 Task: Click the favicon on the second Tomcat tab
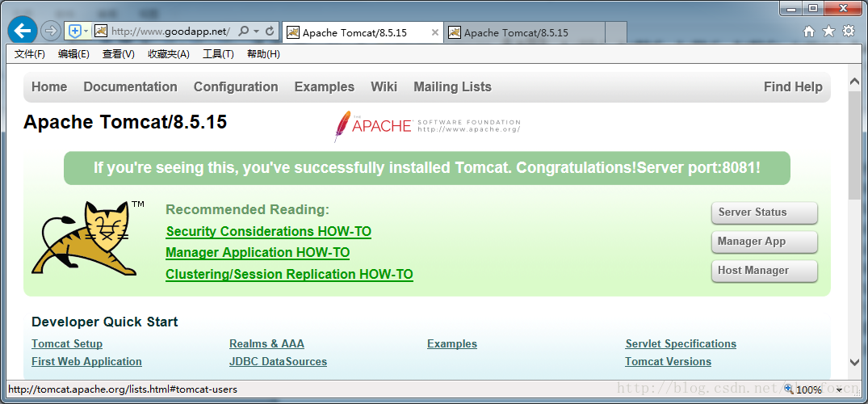click(454, 32)
